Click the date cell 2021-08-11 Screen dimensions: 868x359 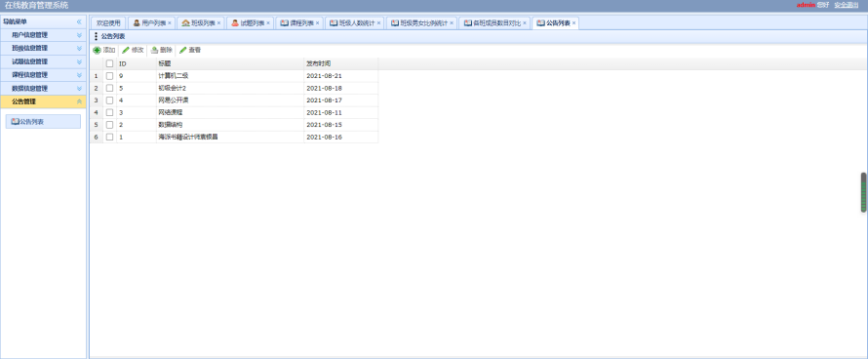pos(341,112)
